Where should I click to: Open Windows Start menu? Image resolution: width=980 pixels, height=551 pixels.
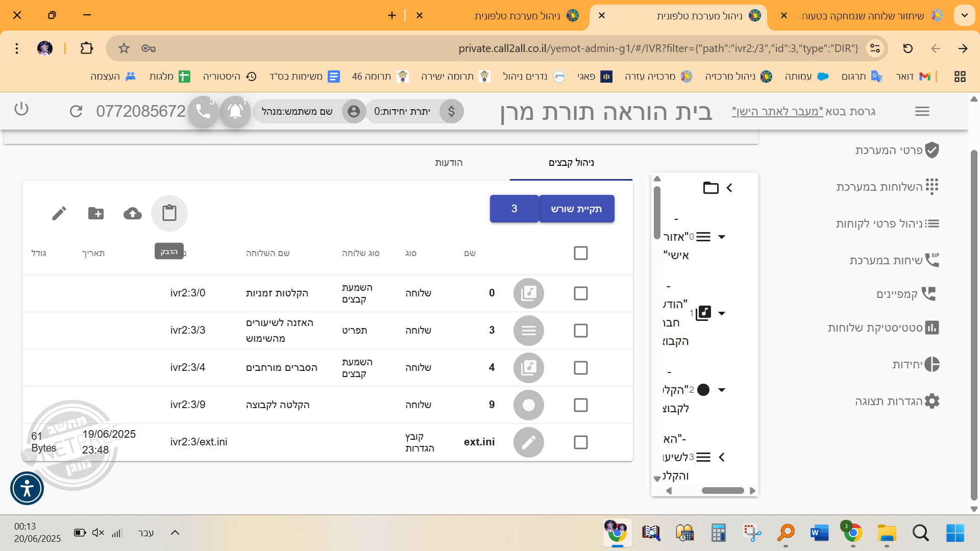(x=955, y=533)
